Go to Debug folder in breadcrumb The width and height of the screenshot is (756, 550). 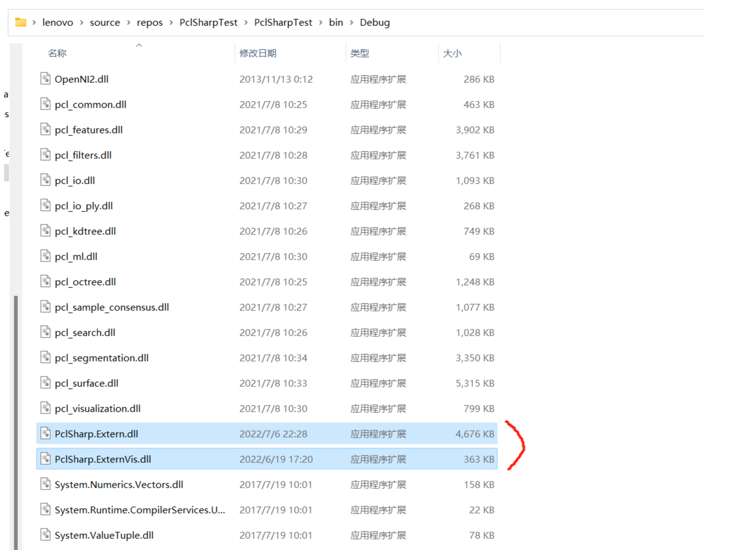pos(375,22)
